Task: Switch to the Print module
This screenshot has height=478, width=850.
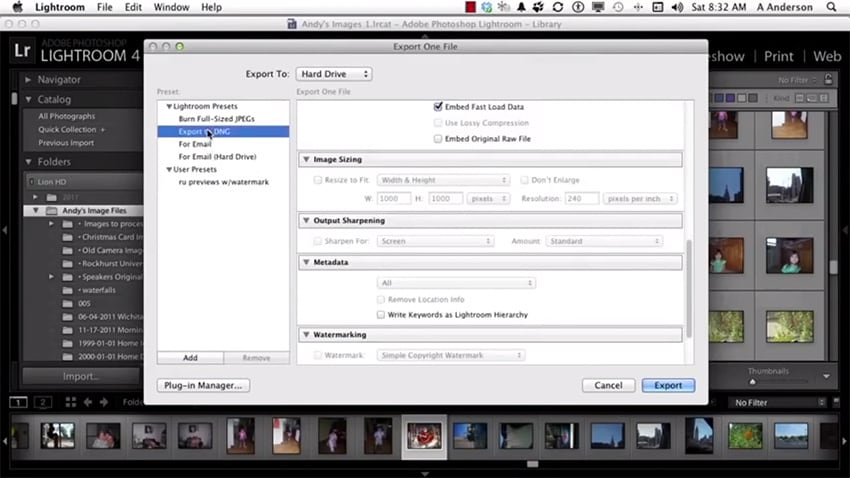Action: point(778,56)
